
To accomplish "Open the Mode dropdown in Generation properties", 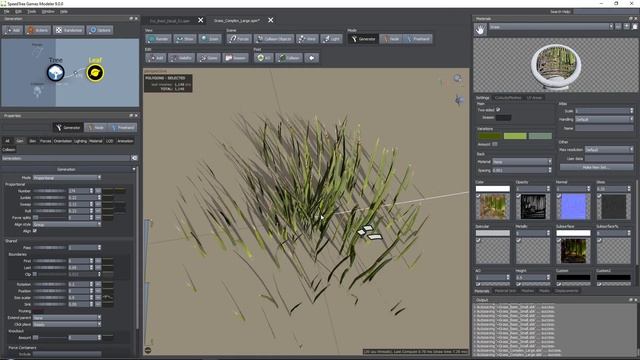I will pos(67,178).
